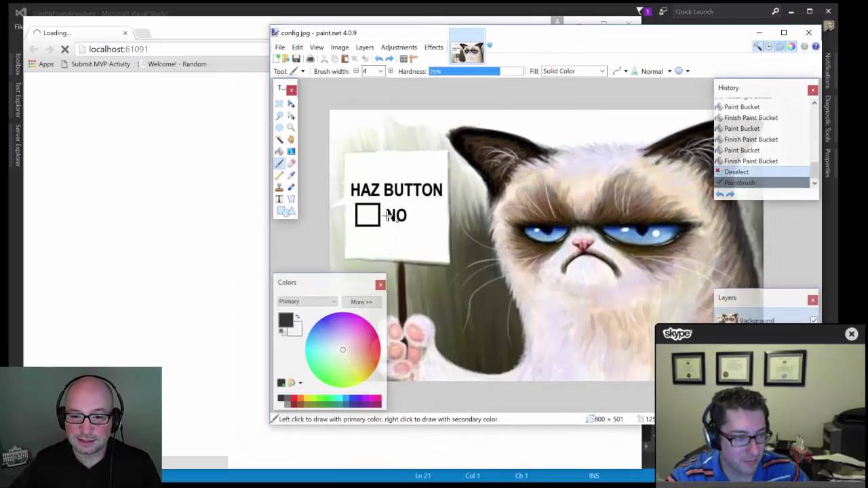Click the Save icon in paint.net toolbar
Image resolution: width=868 pixels, height=488 pixels.
point(296,59)
